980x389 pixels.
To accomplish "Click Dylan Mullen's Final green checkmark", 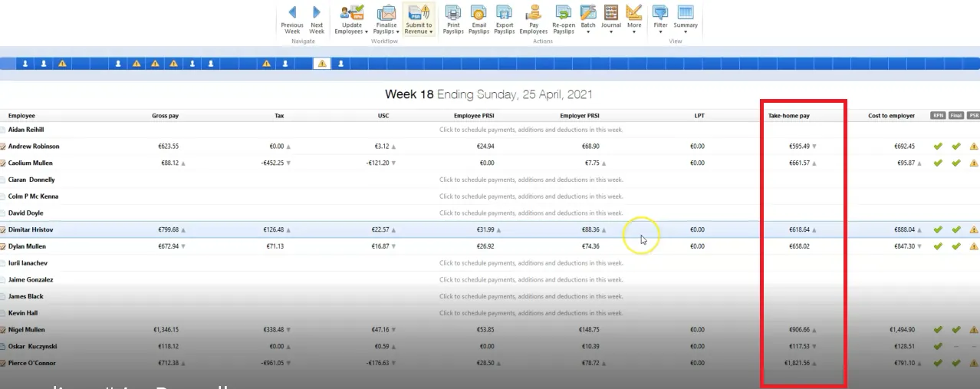I will [956, 246].
